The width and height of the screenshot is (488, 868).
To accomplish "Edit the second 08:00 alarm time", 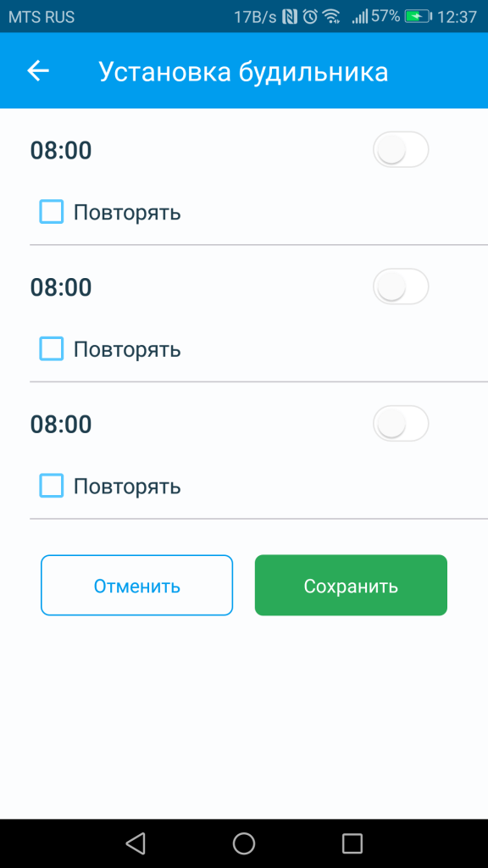I will 61,288.
